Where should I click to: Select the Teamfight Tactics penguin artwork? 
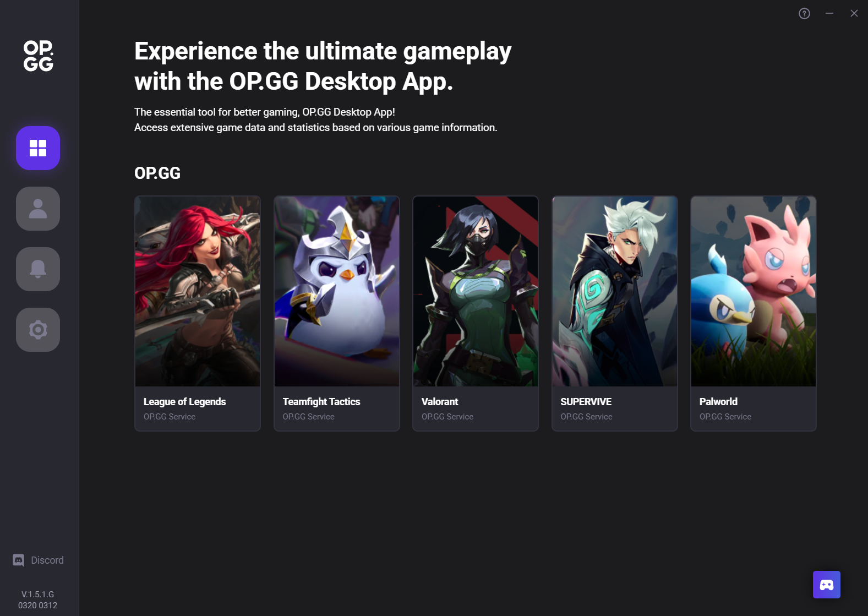coord(337,291)
